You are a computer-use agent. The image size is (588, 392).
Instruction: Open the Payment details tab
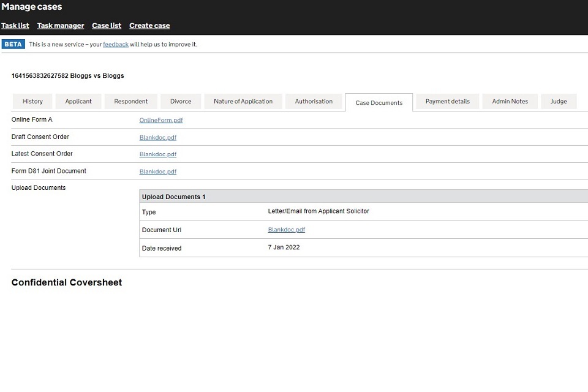(x=448, y=102)
